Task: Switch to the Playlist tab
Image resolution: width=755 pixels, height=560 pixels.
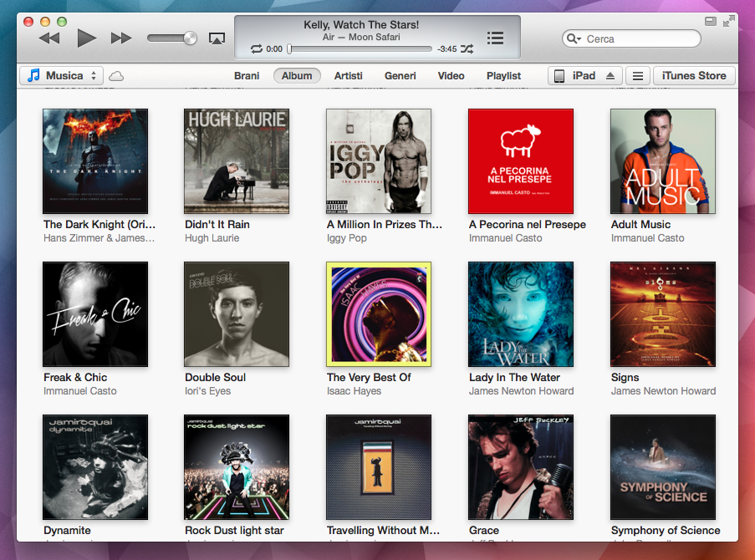Action: click(x=503, y=75)
